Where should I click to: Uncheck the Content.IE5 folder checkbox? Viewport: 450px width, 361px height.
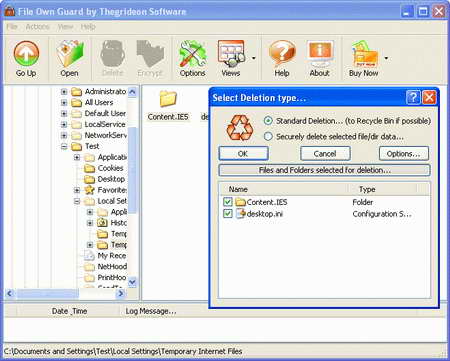point(228,202)
